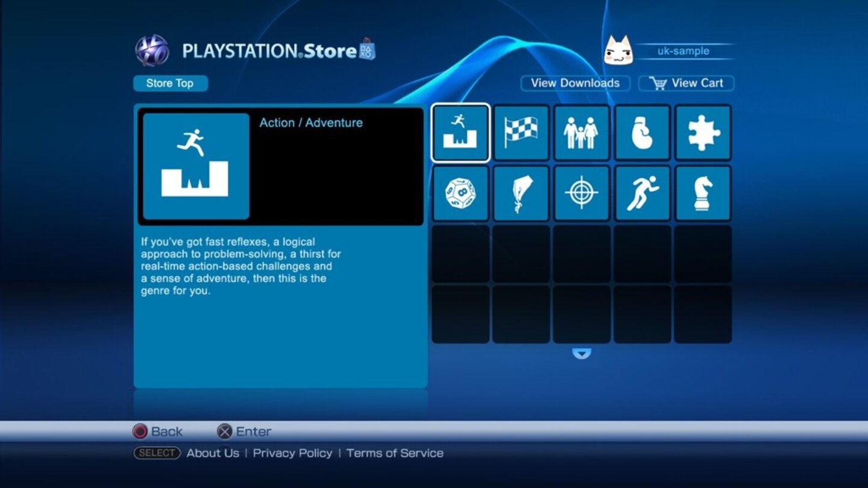This screenshot has height=488, width=868.
Task: Select the genre icon with hanging fish
Action: [521, 193]
